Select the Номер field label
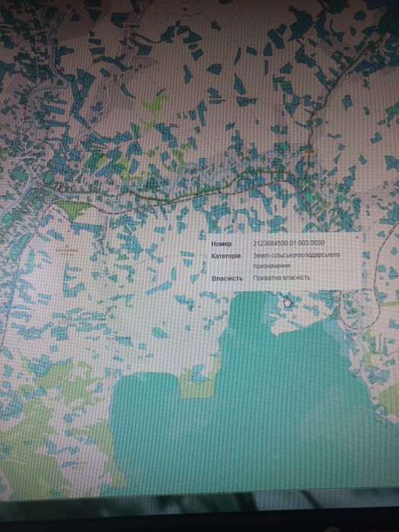 pos(221,244)
